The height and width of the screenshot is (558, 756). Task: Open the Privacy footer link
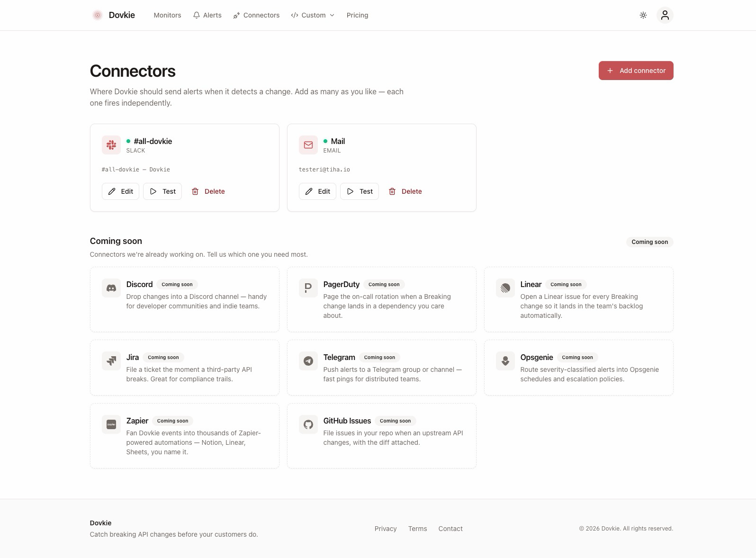pos(386,529)
